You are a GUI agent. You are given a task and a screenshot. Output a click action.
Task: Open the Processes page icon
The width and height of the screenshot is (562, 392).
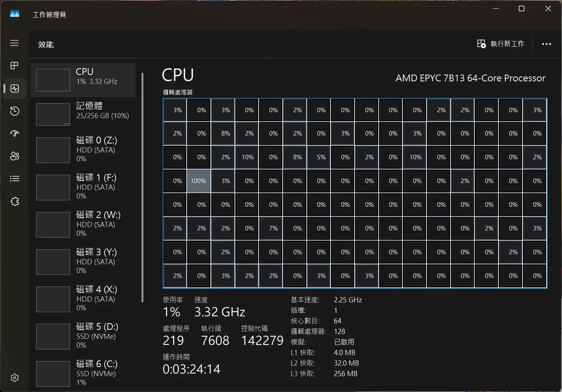(14, 66)
